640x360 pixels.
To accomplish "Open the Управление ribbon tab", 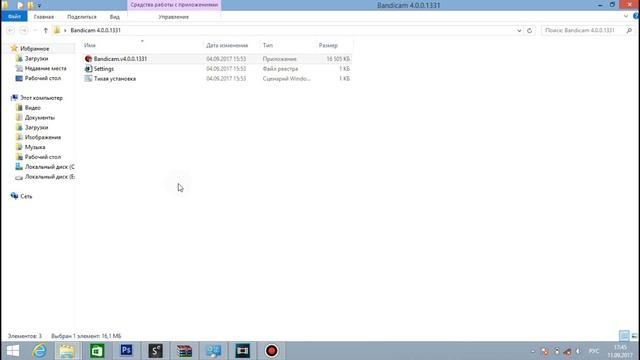I will click(173, 17).
